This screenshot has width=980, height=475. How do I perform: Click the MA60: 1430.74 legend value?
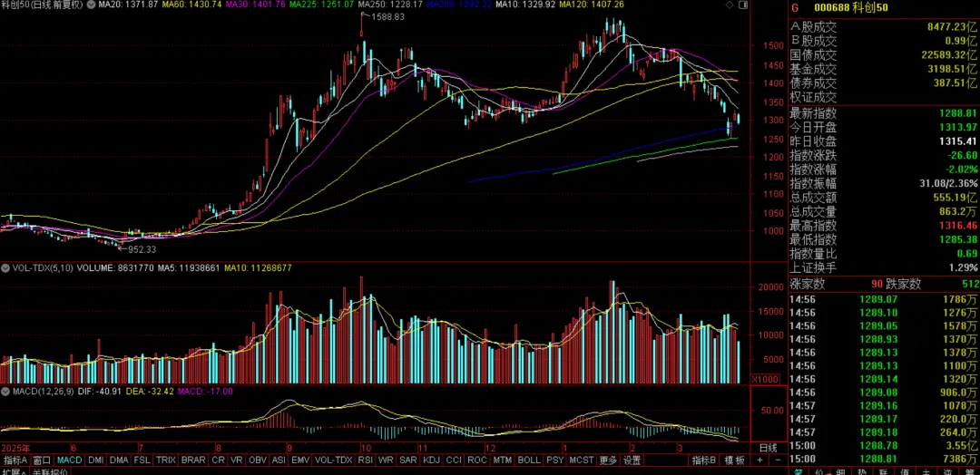[x=190, y=5]
